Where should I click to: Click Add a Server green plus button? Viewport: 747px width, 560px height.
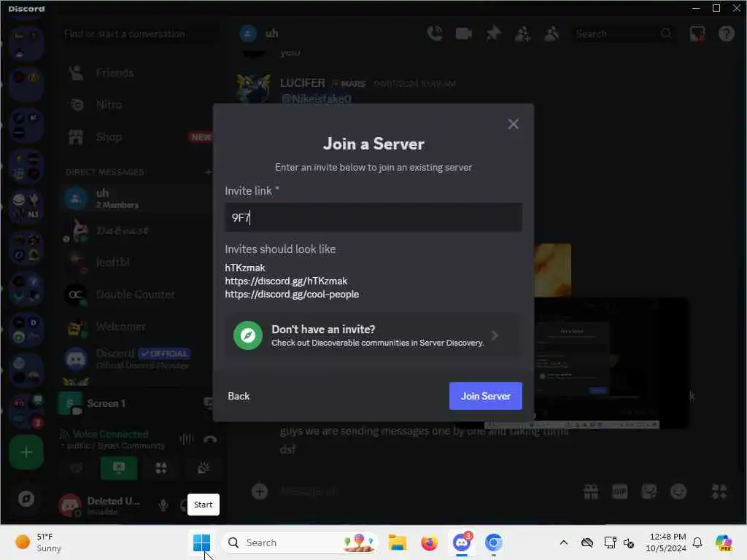(x=26, y=452)
